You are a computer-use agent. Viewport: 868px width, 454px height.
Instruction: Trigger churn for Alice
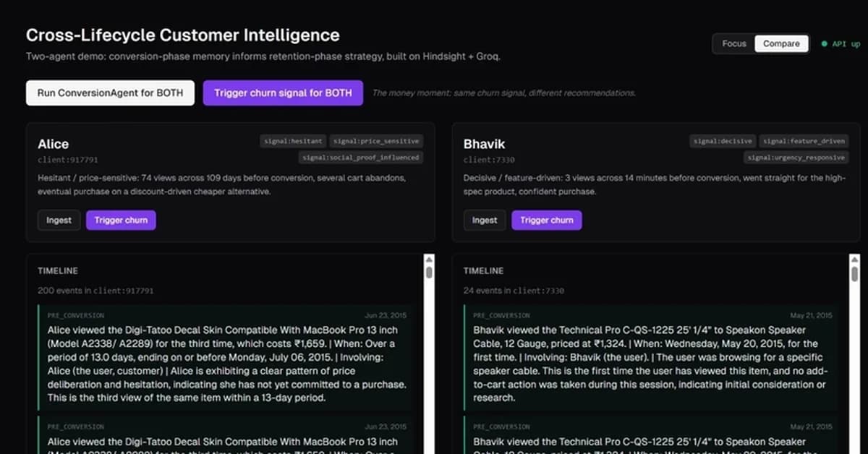[121, 220]
